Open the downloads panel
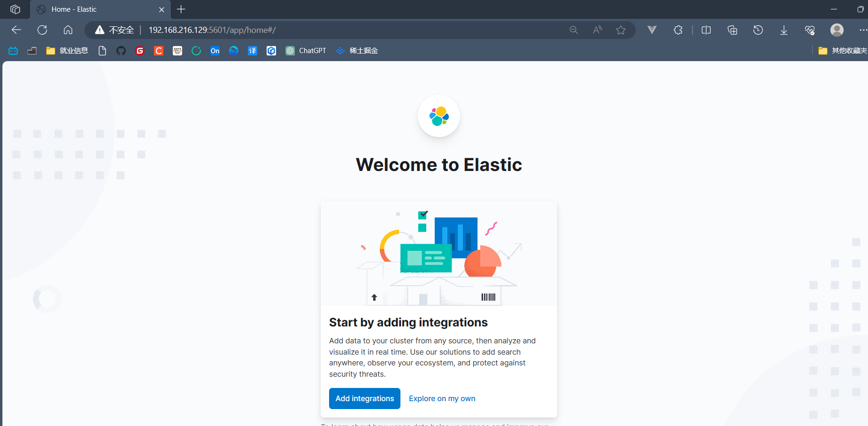868x426 pixels. [784, 30]
